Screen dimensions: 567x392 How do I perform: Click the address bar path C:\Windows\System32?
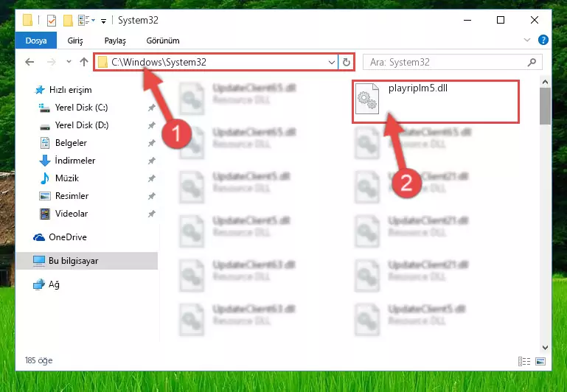click(159, 62)
